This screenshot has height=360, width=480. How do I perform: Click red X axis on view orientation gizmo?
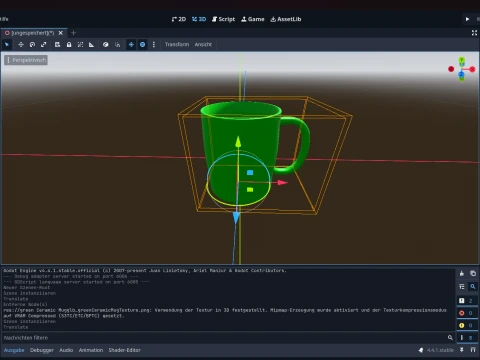coord(472,69)
